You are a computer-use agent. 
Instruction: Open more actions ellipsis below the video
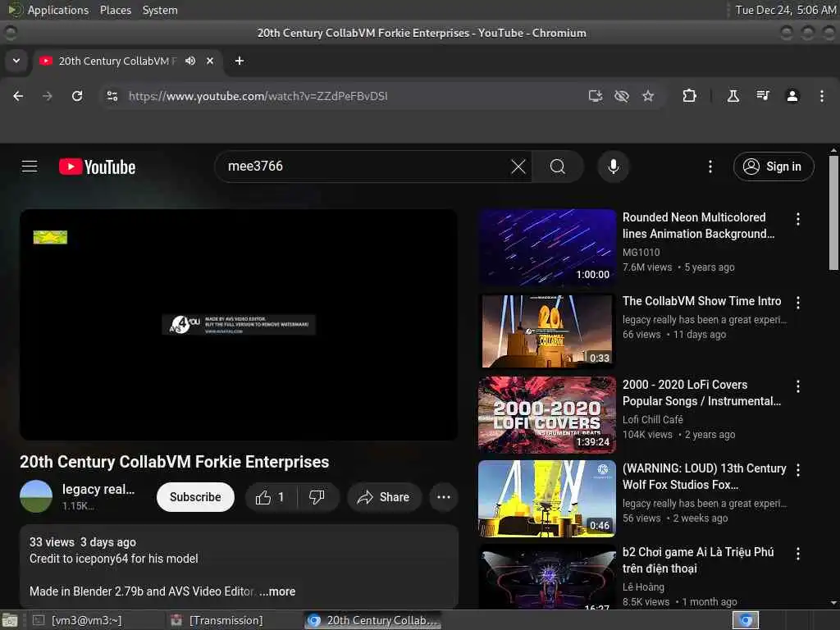click(x=444, y=498)
